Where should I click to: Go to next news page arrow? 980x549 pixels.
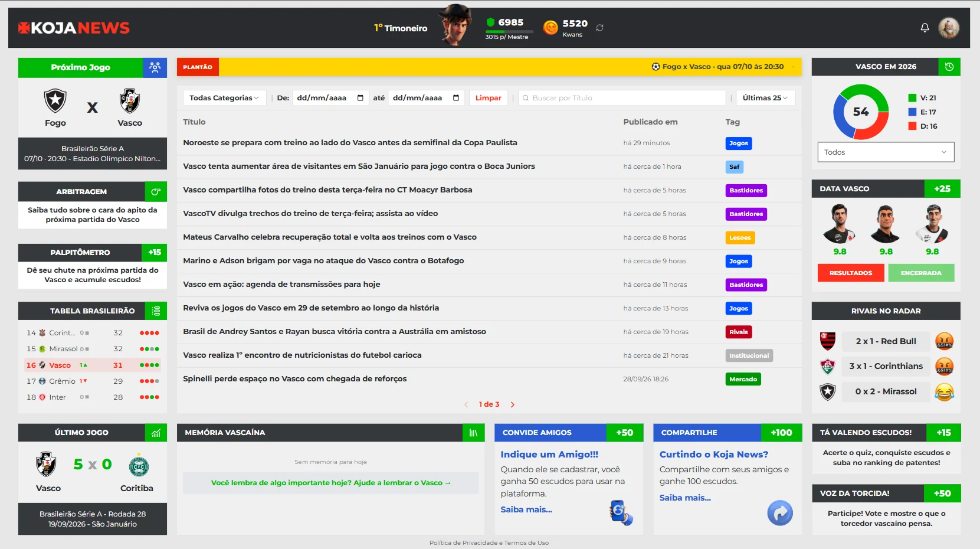coord(512,405)
